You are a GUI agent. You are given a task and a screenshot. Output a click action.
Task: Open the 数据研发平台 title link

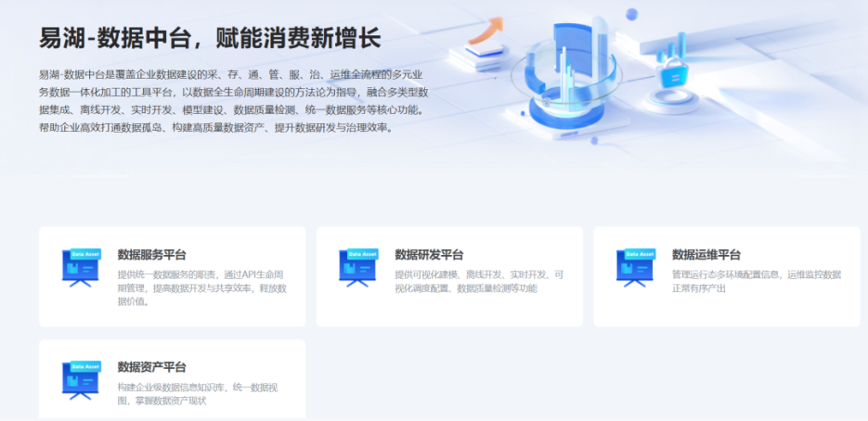(429, 255)
